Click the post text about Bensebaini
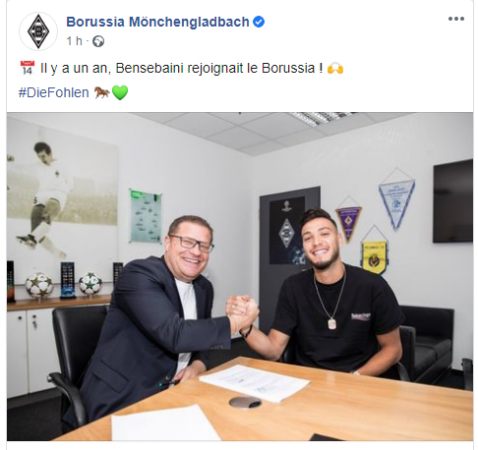Viewport: 478px width, 450px height. point(181,68)
